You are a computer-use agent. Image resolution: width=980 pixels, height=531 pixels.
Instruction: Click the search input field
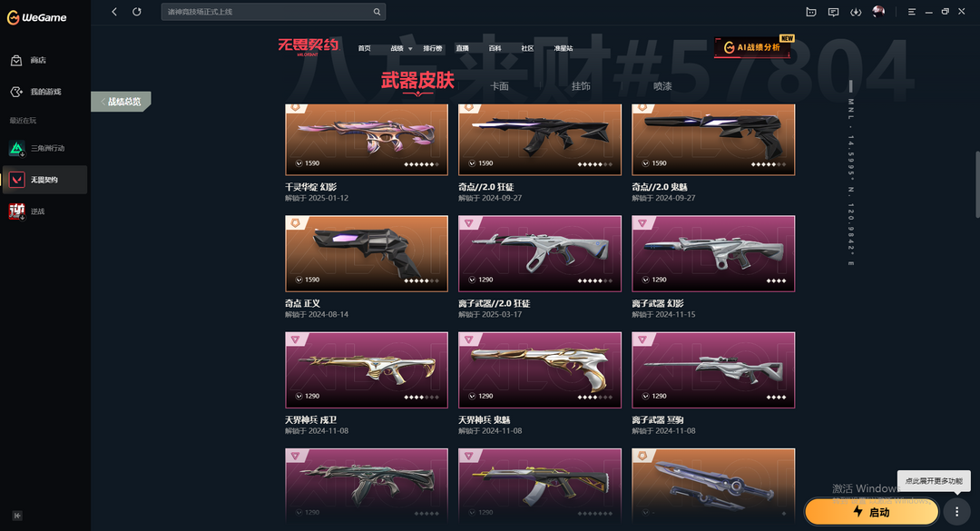273,11
